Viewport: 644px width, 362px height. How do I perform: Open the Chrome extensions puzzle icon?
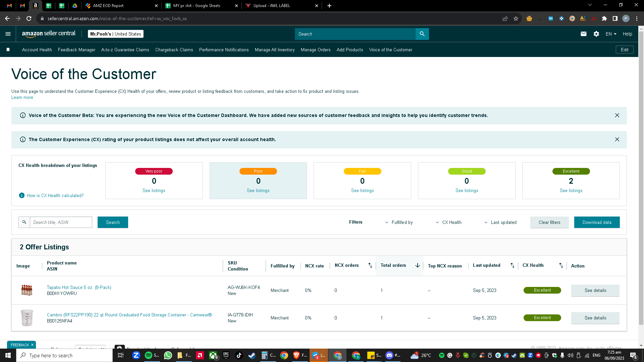pyautogui.click(x=604, y=18)
